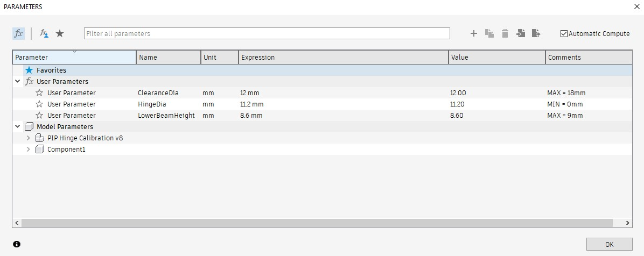
Task: Click the MAX = 18mm comment
Action: click(566, 93)
